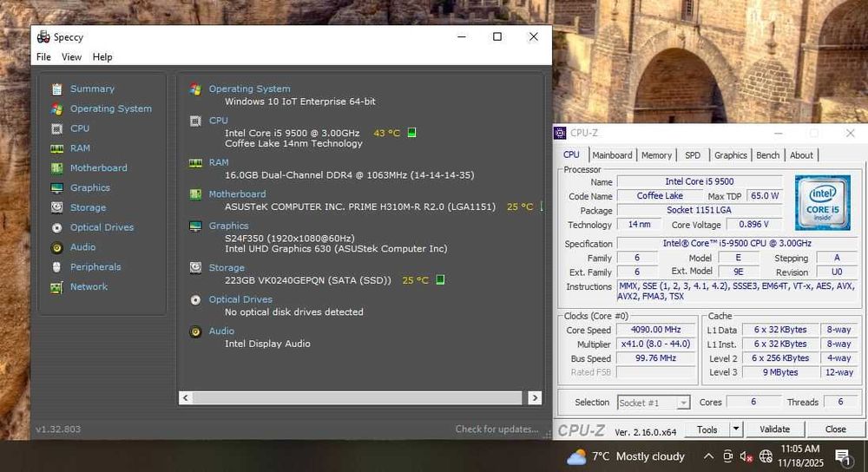Click the CPU-Z app icon in title bar
Image resolution: width=868 pixels, height=472 pixels.
point(560,133)
